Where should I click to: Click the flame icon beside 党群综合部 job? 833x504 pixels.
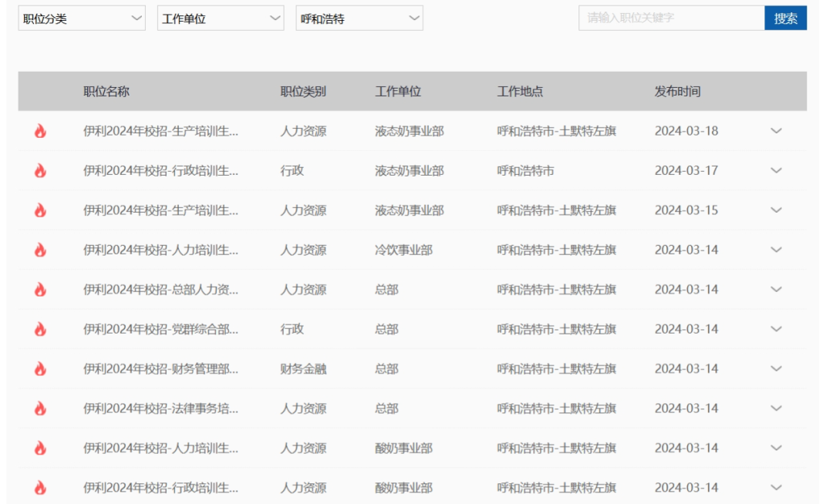(40, 330)
